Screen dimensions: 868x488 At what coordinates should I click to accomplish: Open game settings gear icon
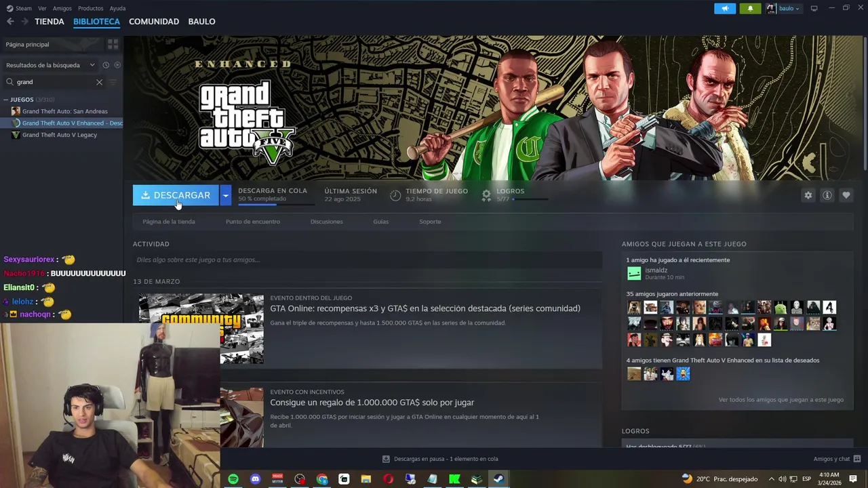pos(808,195)
